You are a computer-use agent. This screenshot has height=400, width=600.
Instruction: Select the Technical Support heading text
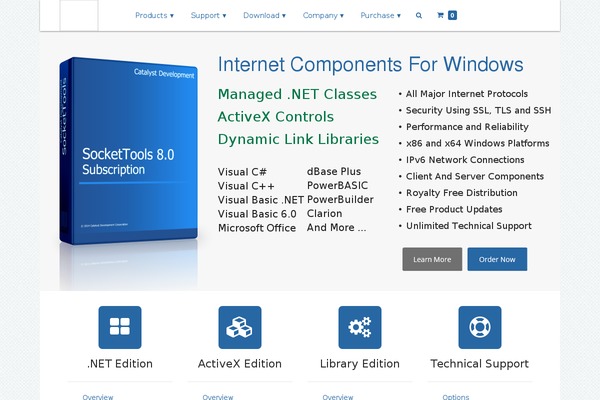coord(480,364)
